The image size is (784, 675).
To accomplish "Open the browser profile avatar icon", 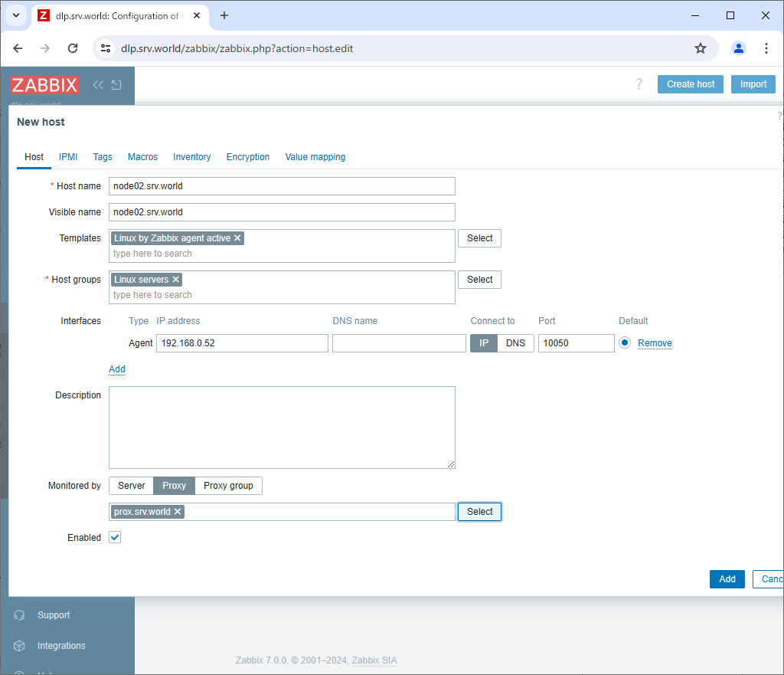I will (x=739, y=48).
